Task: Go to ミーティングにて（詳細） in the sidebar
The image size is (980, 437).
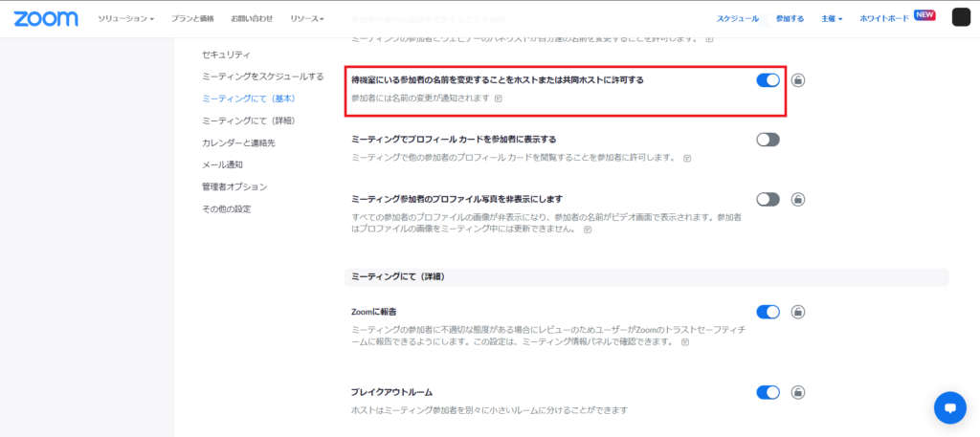Action: [x=248, y=120]
